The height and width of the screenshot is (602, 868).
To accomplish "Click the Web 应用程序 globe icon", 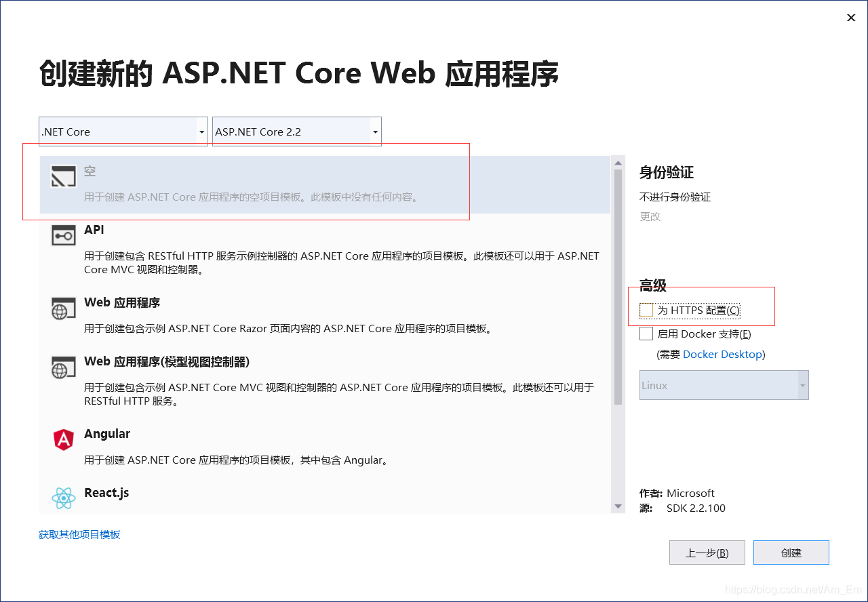I will tap(64, 308).
